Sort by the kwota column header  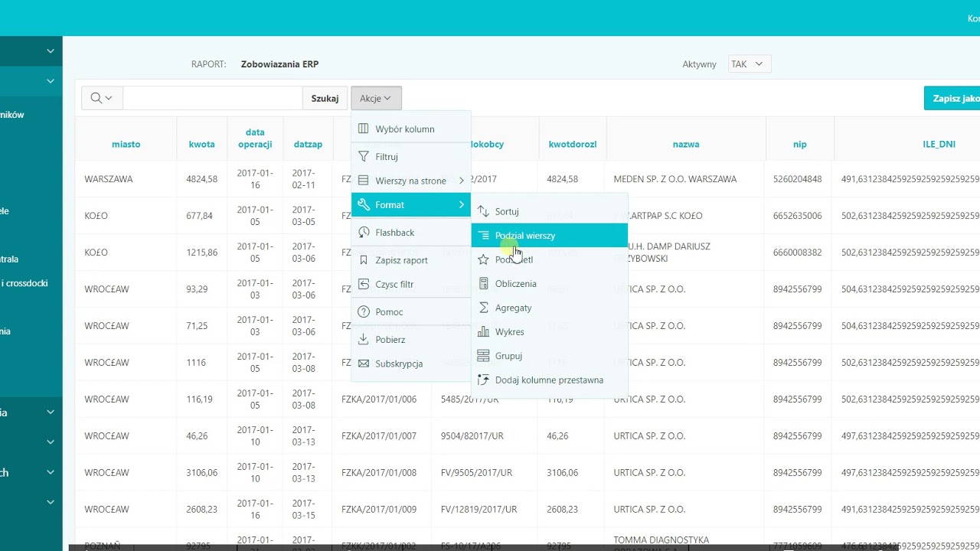coord(202,144)
